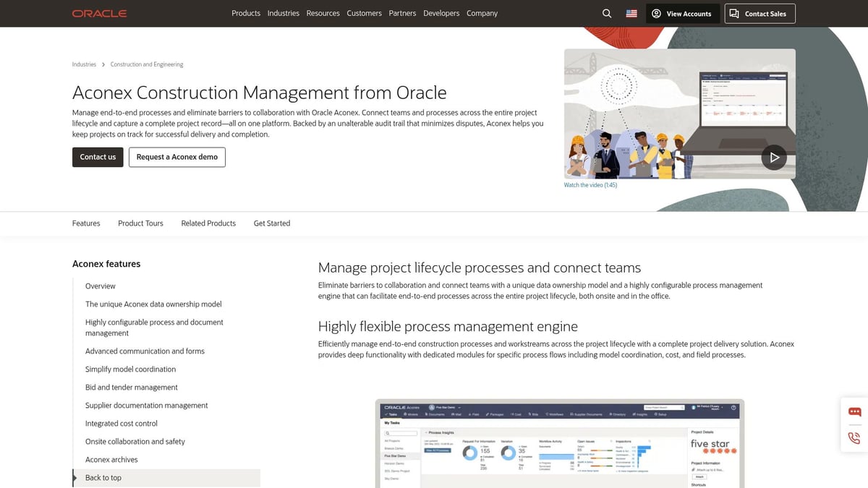Click the search magnifier icon
This screenshot has height=488, width=868.
(x=606, y=13)
